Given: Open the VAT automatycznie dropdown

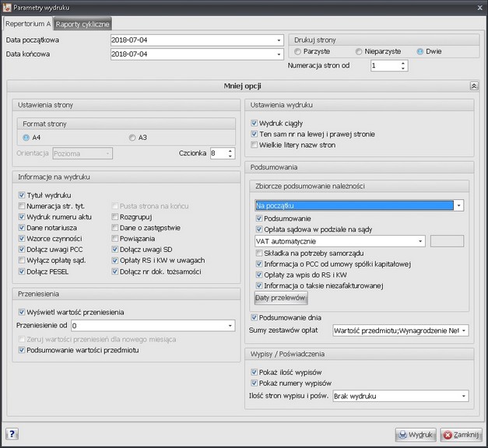Looking at the screenshot, I should (420, 242).
